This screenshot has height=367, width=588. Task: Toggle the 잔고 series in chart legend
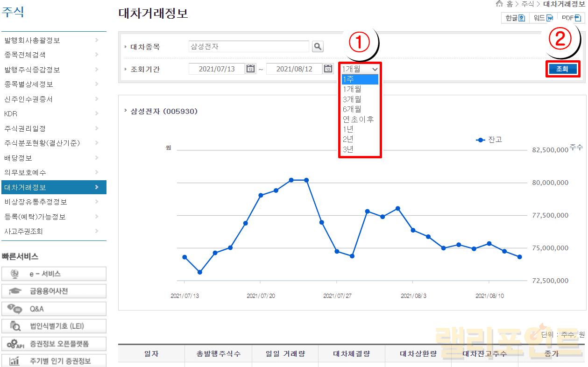point(489,140)
